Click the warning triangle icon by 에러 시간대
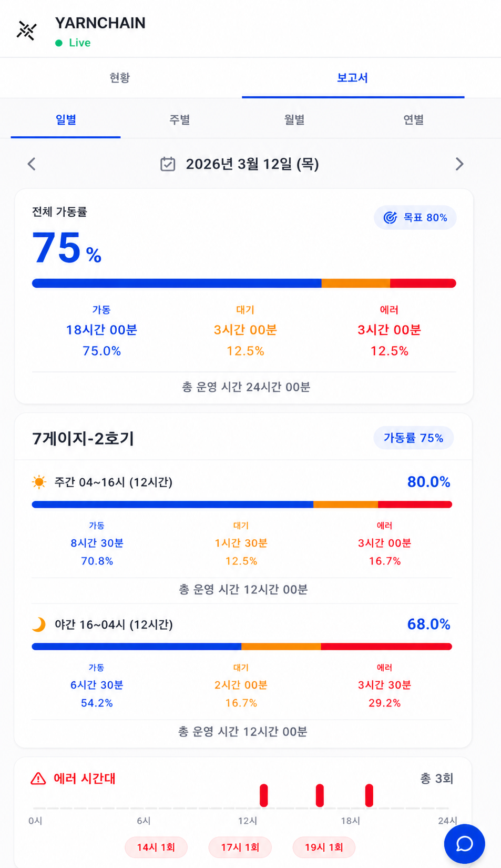Image resolution: width=501 pixels, height=868 pixels. [x=38, y=779]
